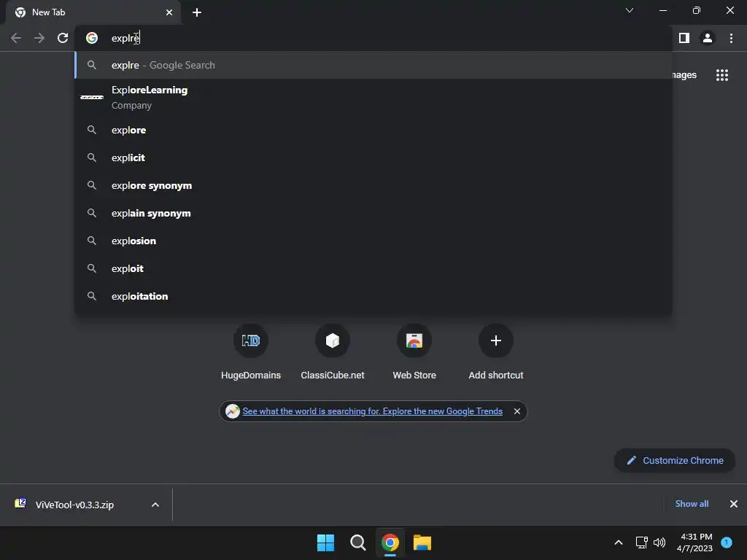Open the Windows Start menu
747x560 pixels.
[325, 542]
